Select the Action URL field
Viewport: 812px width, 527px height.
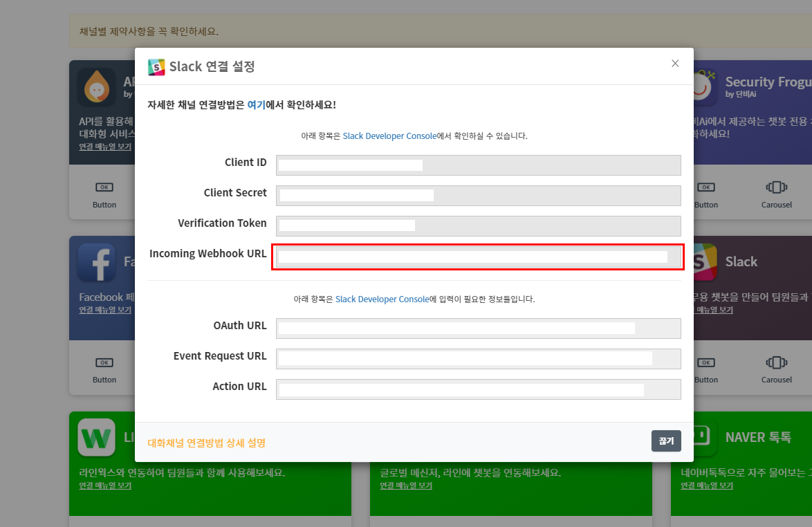(x=478, y=389)
